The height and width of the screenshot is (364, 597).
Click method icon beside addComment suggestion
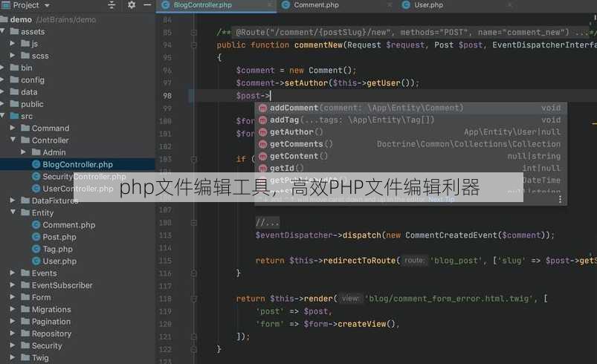(x=262, y=108)
